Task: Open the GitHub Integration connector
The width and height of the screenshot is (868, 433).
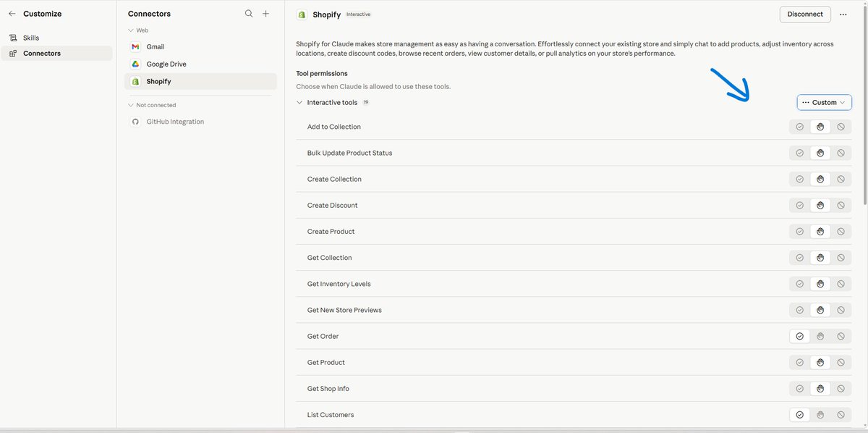Action: click(x=200, y=122)
